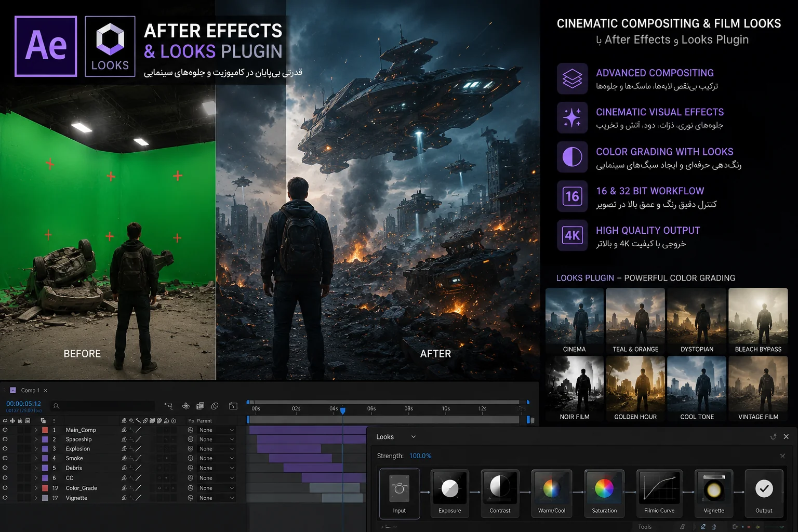Select the Vignette node in Looks chain

pos(714,493)
